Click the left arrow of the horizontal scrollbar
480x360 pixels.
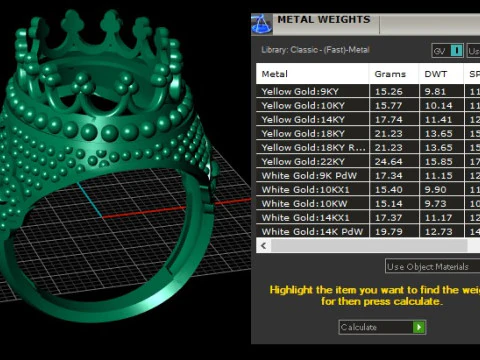264,246
